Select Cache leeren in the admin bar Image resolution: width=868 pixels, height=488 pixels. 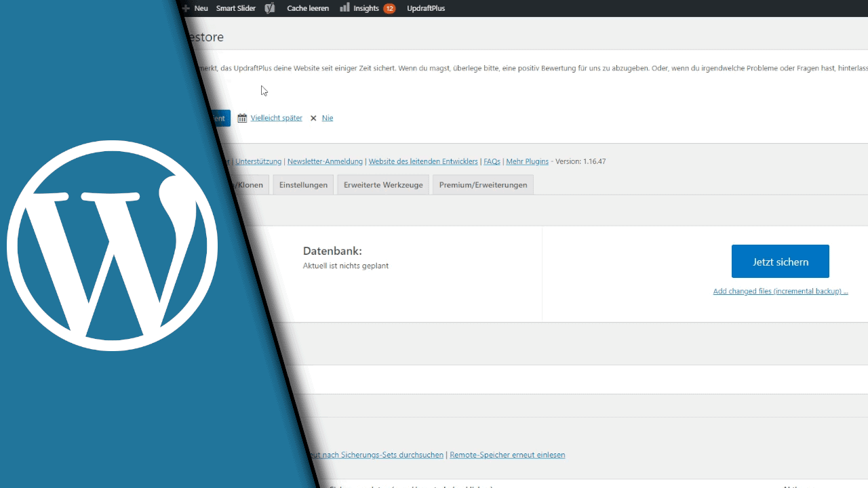point(308,8)
